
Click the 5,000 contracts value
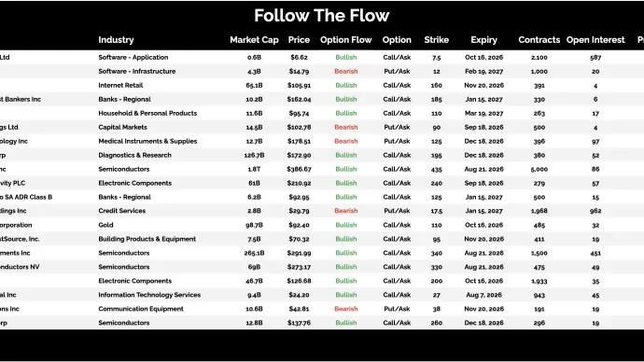(x=539, y=169)
